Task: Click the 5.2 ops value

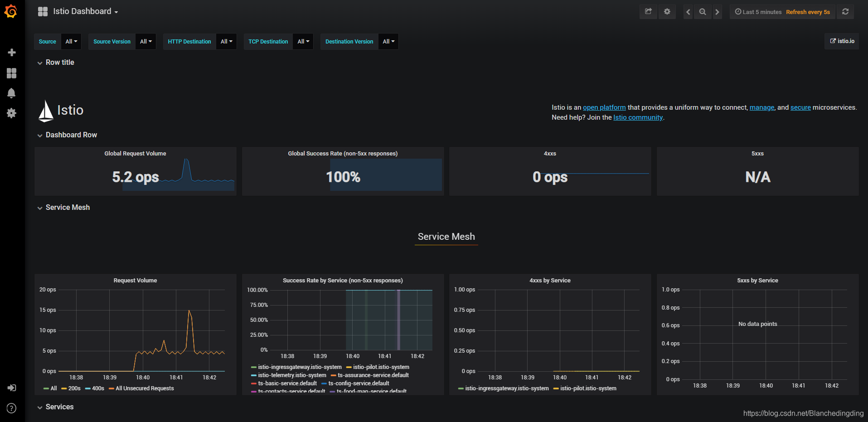Action: pos(136,177)
